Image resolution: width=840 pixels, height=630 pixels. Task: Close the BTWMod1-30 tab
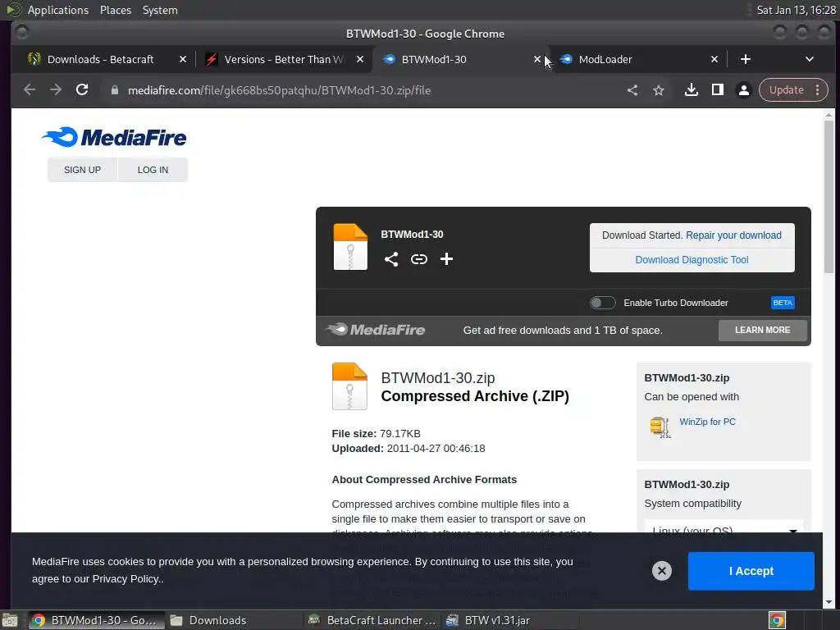tap(537, 59)
